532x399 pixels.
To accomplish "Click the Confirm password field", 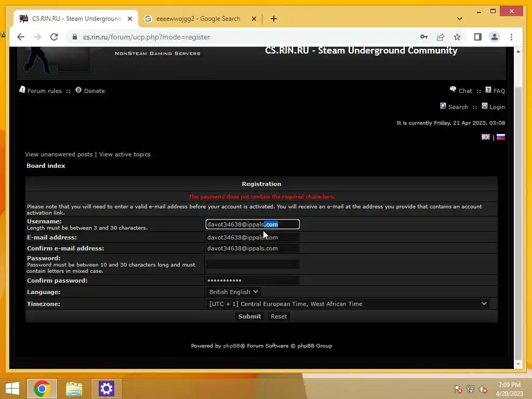I will [252, 281].
